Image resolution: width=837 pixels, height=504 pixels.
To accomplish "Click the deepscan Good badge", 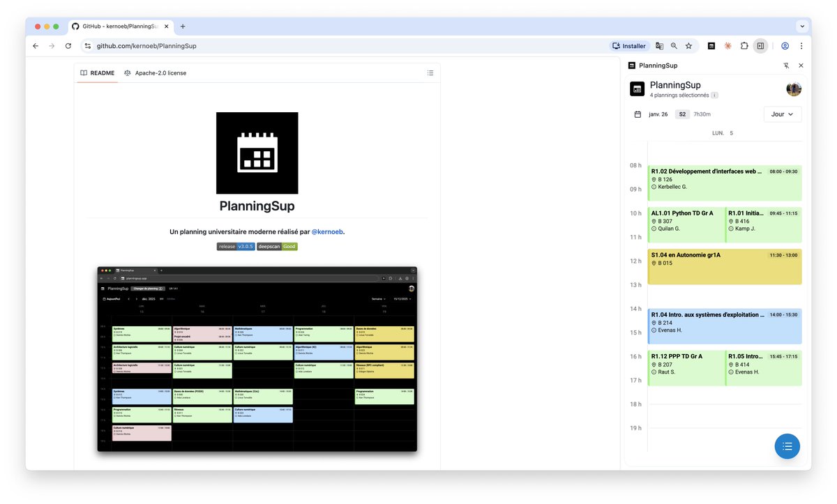I will coord(277,247).
